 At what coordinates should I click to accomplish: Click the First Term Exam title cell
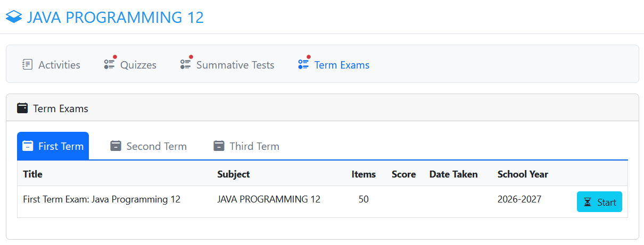point(102,200)
